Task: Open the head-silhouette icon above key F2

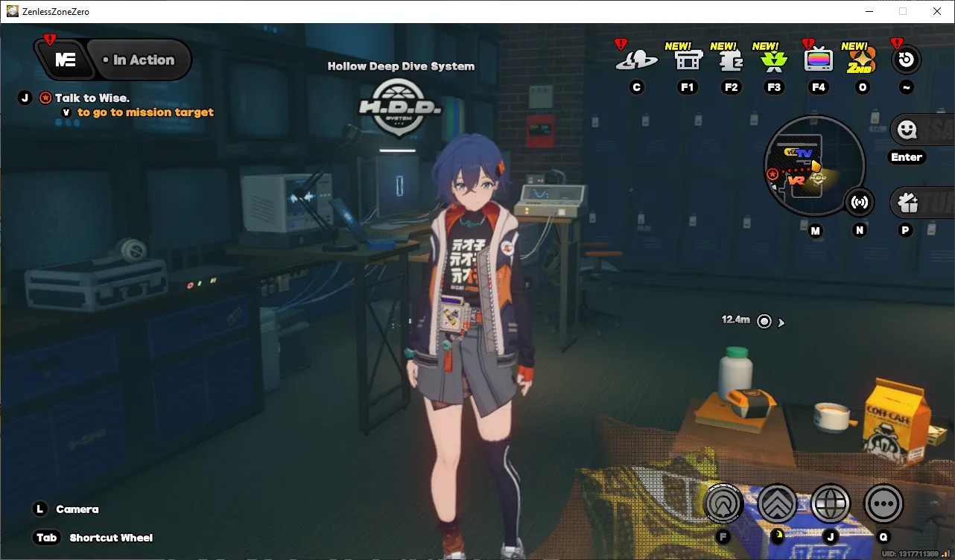Action: click(x=732, y=60)
